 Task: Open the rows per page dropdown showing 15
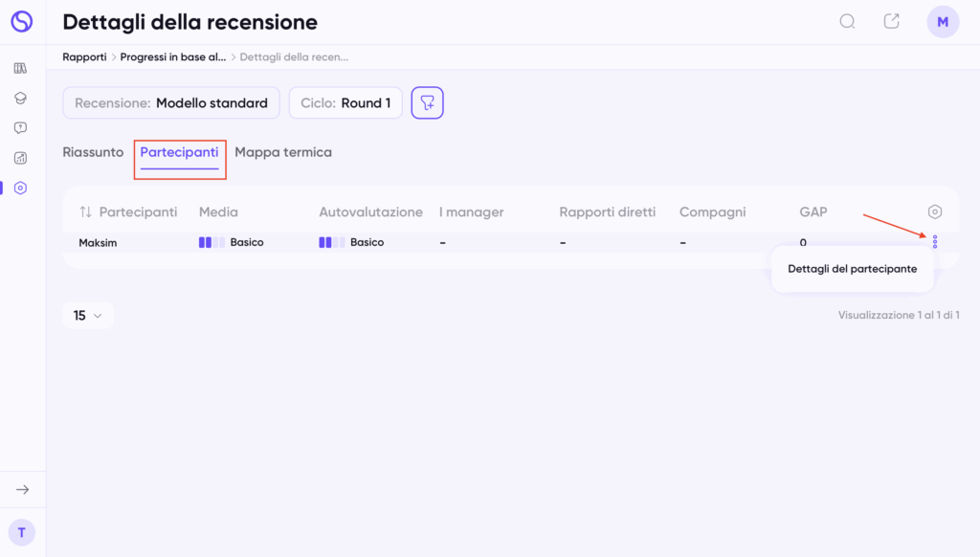point(87,315)
